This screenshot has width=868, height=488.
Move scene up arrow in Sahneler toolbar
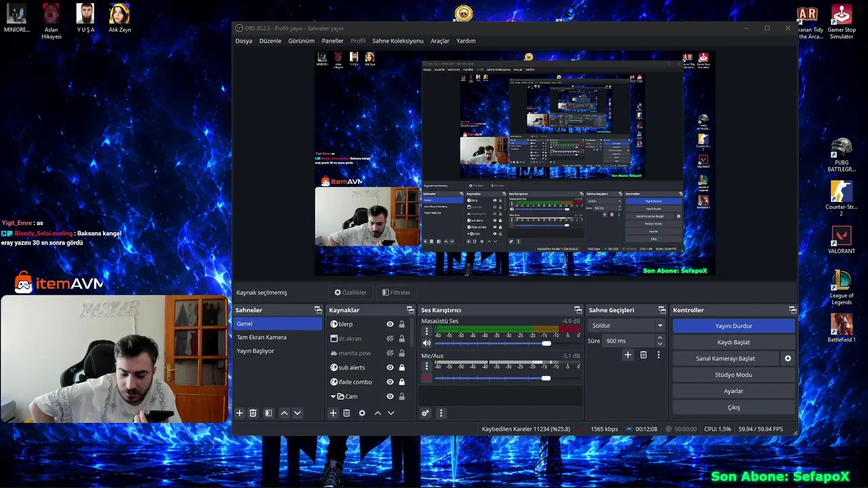coord(284,413)
